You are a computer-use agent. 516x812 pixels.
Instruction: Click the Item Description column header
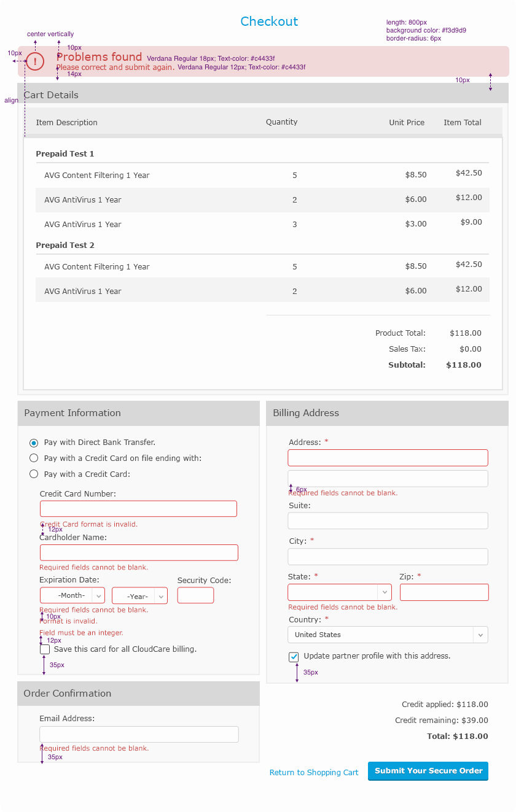point(66,123)
